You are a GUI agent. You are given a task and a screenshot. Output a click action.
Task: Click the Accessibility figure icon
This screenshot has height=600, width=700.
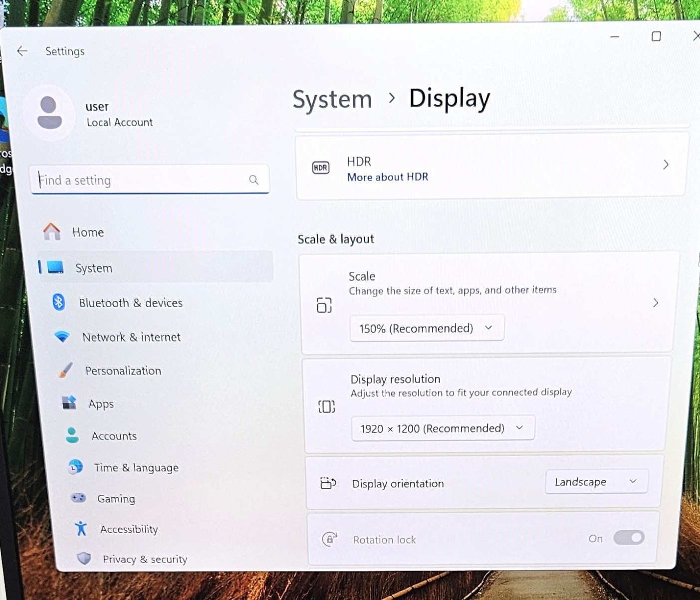click(81, 528)
